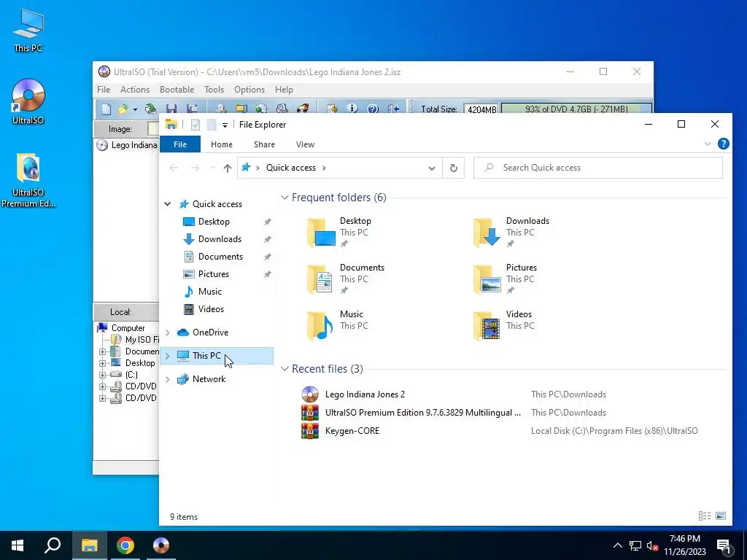Click New image icon in UltraISO toolbar

tap(107, 109)
